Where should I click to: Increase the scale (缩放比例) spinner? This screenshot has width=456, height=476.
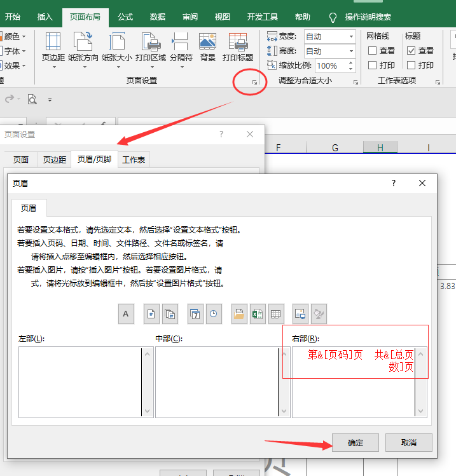click(350, 63)
